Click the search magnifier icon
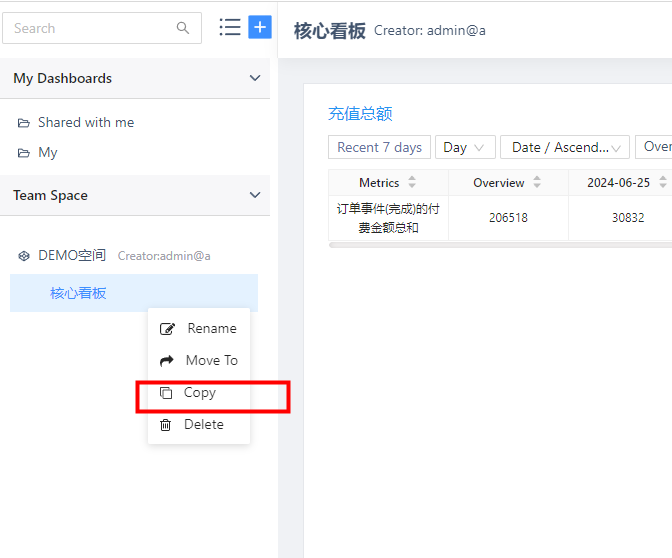The height and width of the screenshot is (558, 672). click(x=183, y=28)
